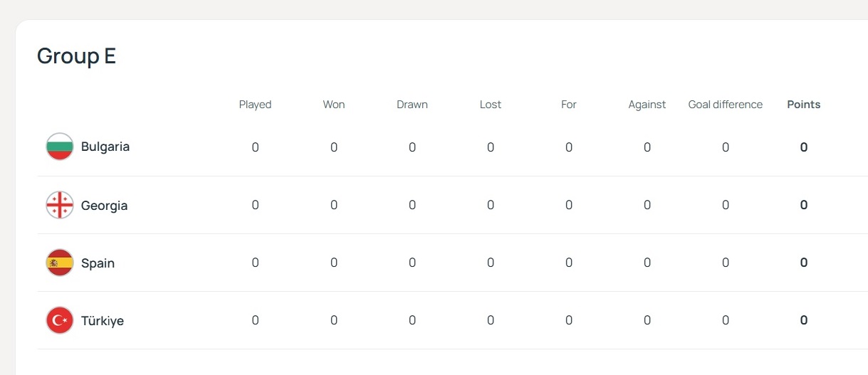Select the Lost column header
The height and width of the screenshot is (375, 868).
491,105
